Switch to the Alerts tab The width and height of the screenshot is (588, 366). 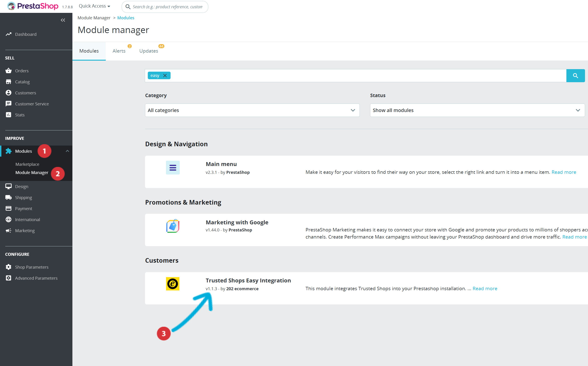pyautogui.click(x=119, y=51)
